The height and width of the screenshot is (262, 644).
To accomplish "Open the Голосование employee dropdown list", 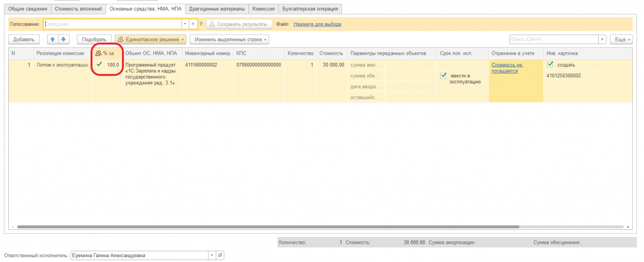I will (186, 25).
